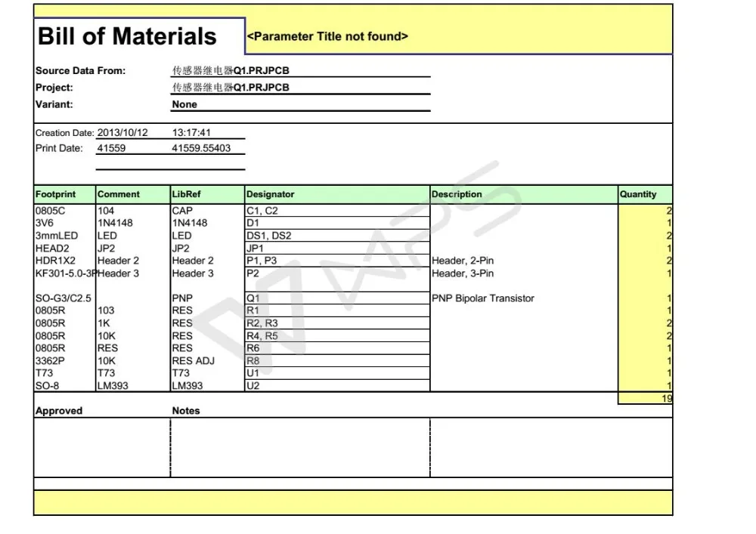The image size is (756, 534).
Task: Select the Variant value 'None'
Action: pos(184,104)
